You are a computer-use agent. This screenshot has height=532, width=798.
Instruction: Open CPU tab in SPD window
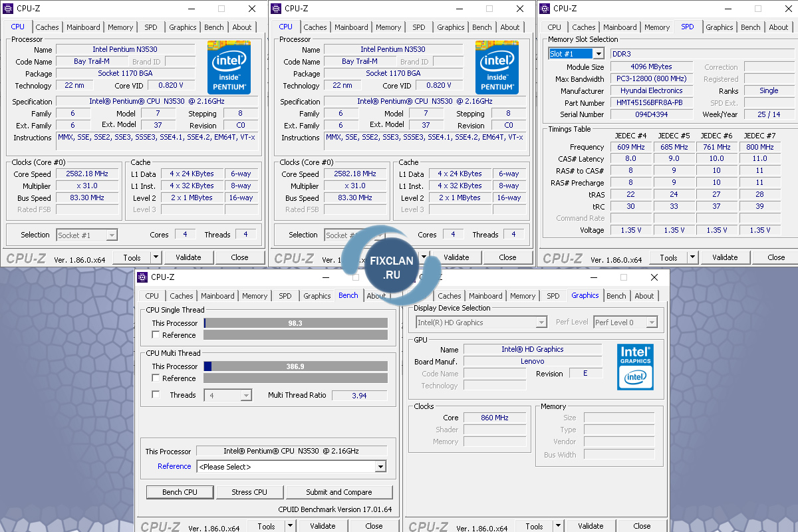554,27
